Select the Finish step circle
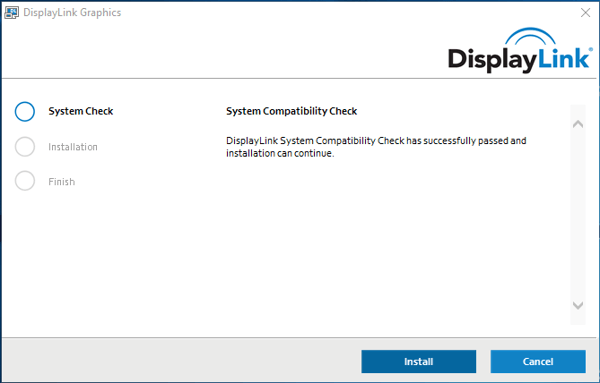 (x=25, y=181)
